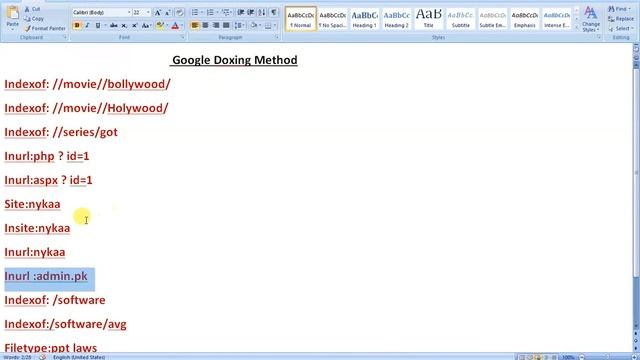Image resolution: width=640 pixels, height=360 pixels.
Task: Click the Sort icon
Action: (262, 13)
